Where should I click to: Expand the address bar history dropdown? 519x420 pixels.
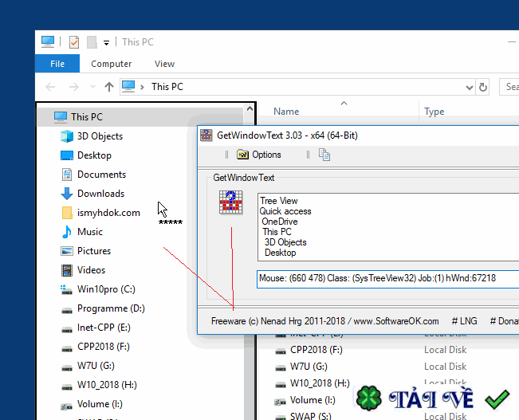(469, 88)
